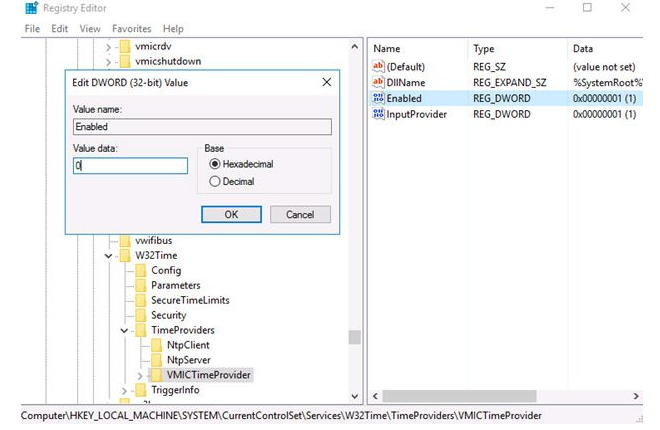
Task: Open the Favorites menu
Action: (132, 29)
